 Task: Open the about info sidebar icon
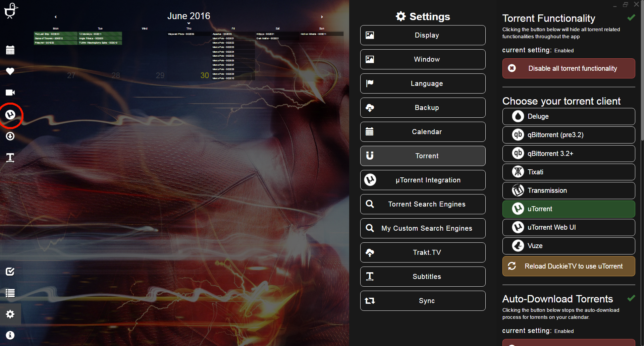(10, 335)
